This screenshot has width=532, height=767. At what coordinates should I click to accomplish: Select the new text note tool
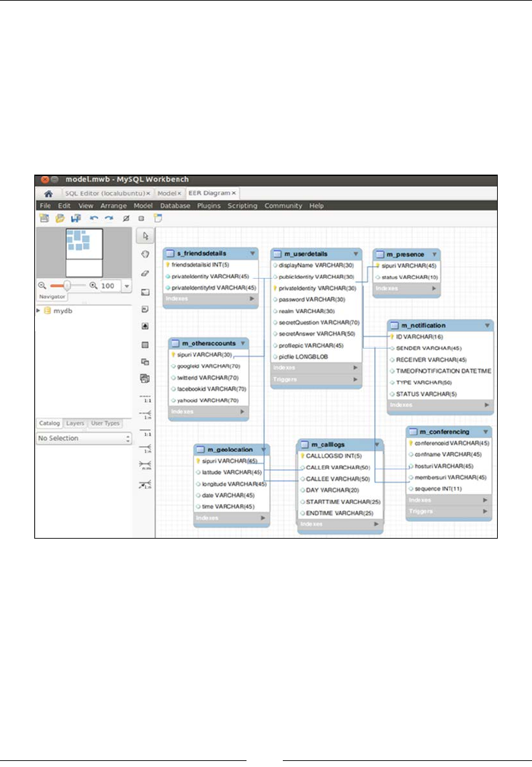(x=145, y=309)
